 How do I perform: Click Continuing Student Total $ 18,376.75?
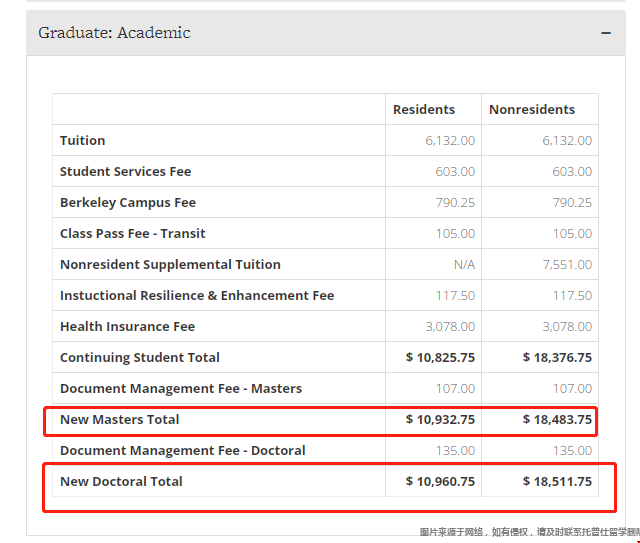tap(557, 358)
